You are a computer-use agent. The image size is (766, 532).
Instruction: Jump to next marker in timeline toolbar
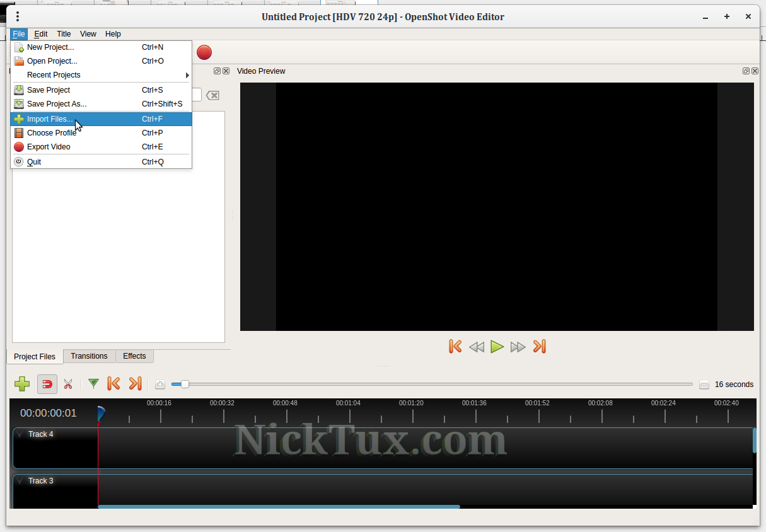(135, 384)
